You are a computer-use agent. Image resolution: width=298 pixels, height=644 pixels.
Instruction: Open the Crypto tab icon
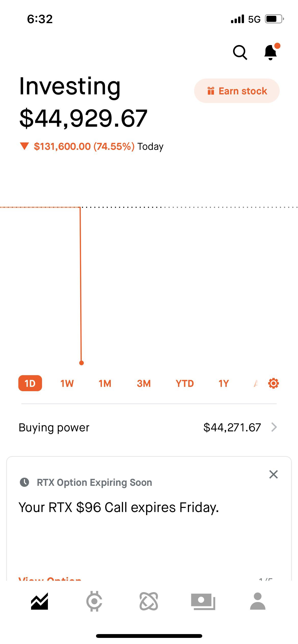point(94,601)
